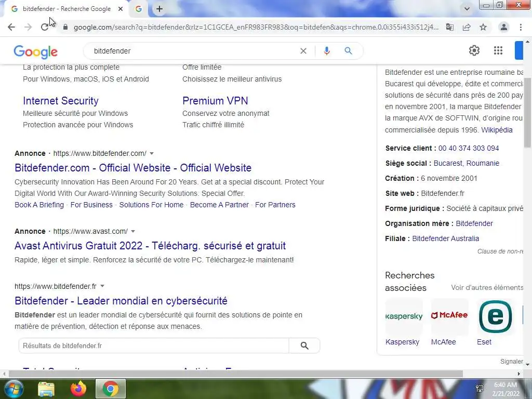Open the Internet Security link
Image resolution: width=532 pixels, height=399 pixels.
[61, 101]
